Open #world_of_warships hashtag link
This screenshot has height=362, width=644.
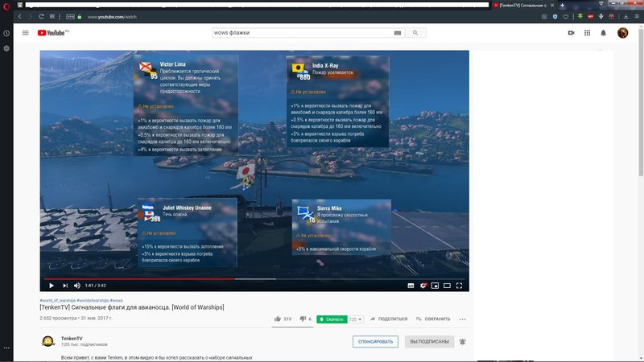coord(57,300)
